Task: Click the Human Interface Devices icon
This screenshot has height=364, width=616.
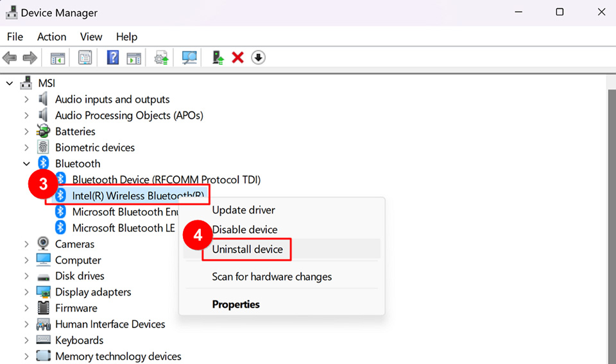Action: [43, 324]
